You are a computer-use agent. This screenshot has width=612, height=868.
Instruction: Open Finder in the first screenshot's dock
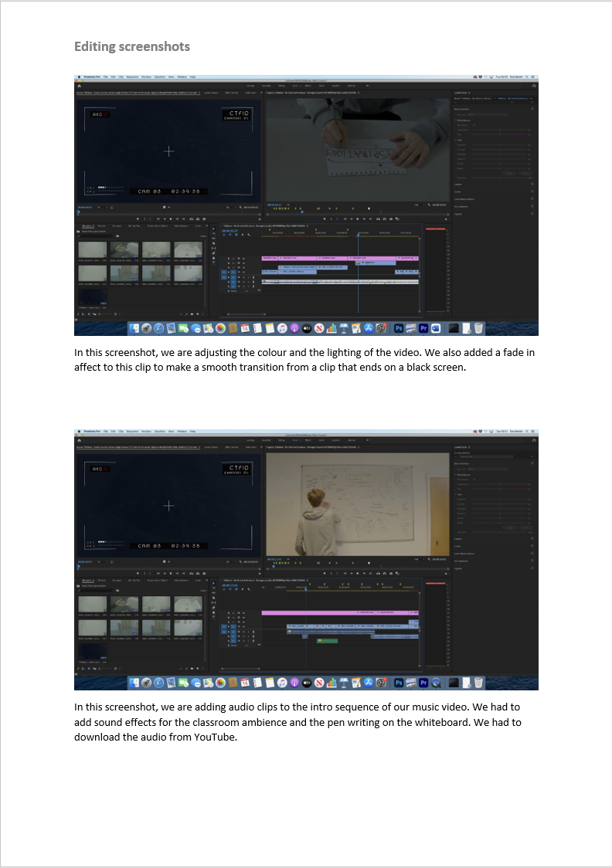pyautogui.click(x=134, y=328)
